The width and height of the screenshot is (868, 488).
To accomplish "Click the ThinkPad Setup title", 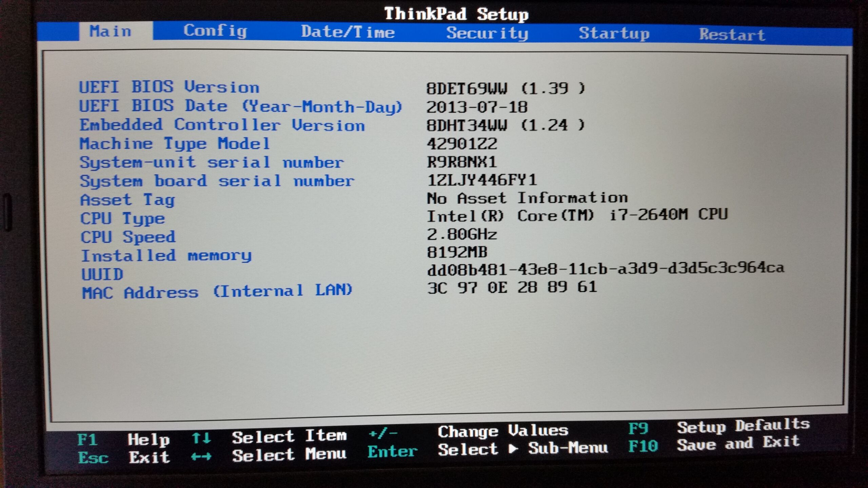I will click(456, 14).
